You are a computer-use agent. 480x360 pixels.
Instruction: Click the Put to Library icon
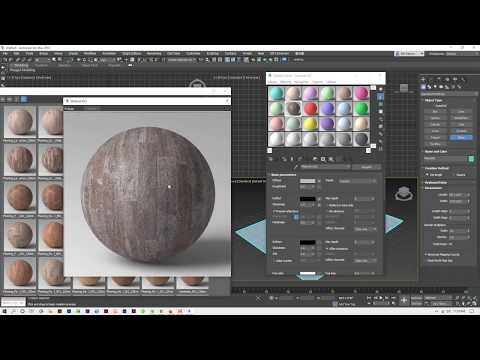coord(315,159)
